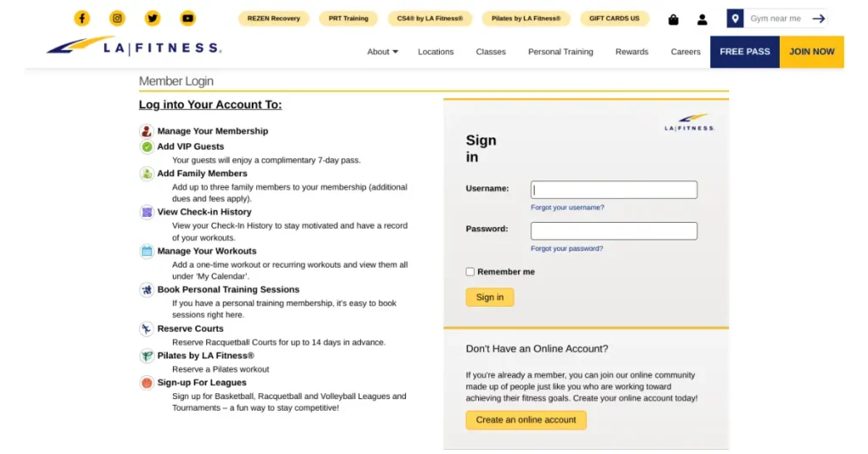
Task: Click the Forgot your password link
Action: [567, 248]
